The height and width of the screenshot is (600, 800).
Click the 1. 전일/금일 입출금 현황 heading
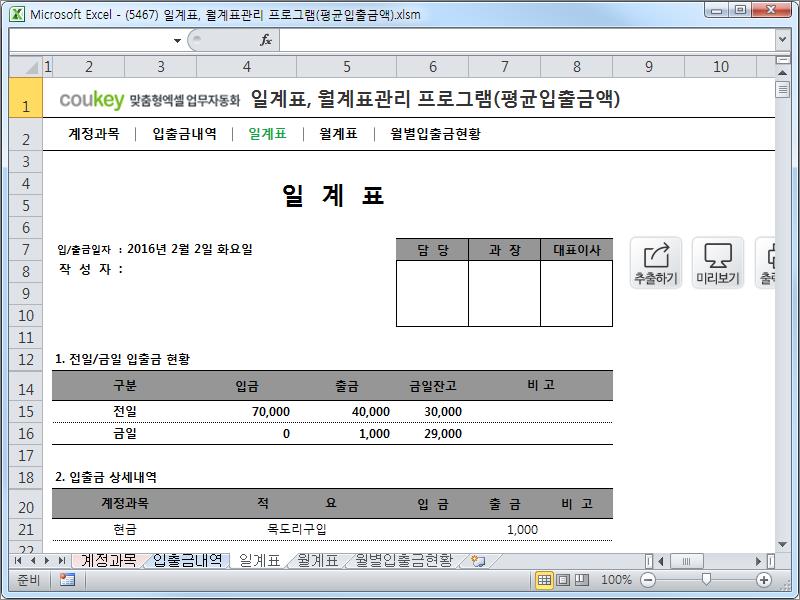122,359
